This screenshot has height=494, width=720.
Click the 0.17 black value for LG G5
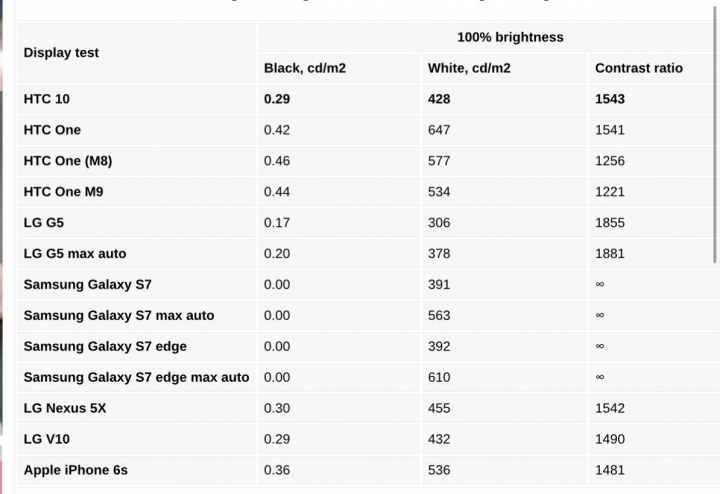coord(277,223)
